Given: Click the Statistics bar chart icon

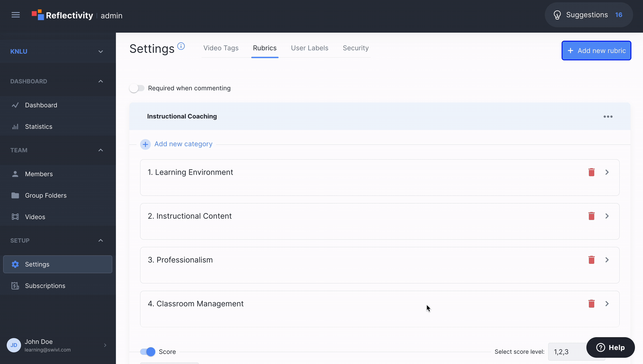Looking at the screenshot, I should click(15, 127).
